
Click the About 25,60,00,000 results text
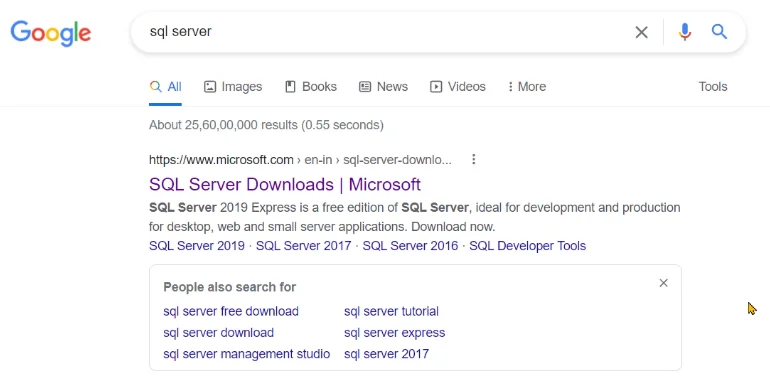pos(266,125)
